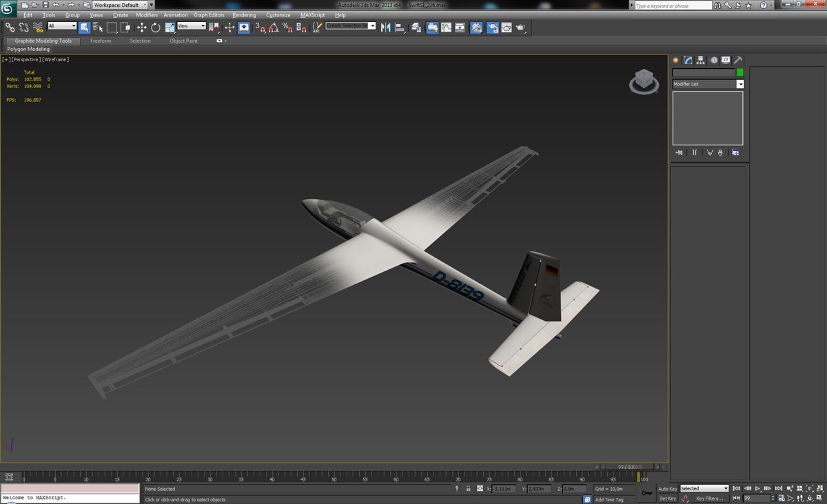Open the Hierarchy panel tab icon
The image size is (827, 504).
(700, 61)
